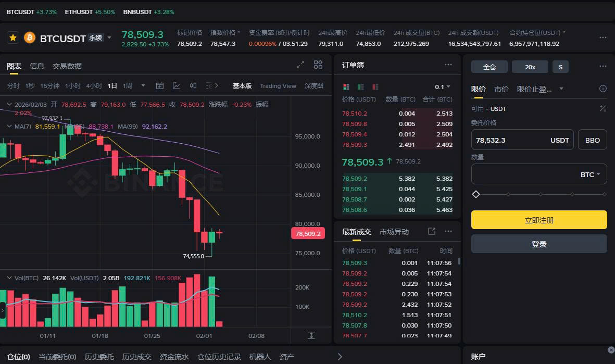615x364 pixels.
Task: Select the 1小时 interval
Action: pyautogui.click(x=72, y=85)
